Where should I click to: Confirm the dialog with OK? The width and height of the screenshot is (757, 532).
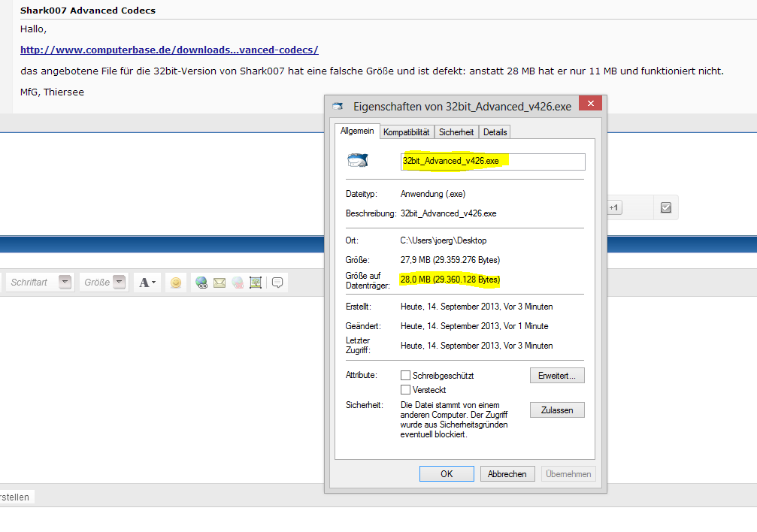point(447,473)
